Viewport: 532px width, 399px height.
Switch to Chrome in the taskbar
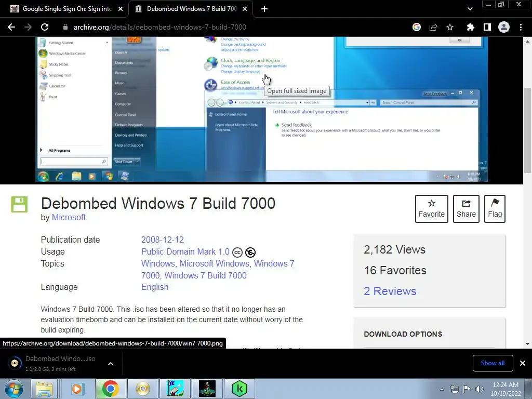click(x=110, y=389)
